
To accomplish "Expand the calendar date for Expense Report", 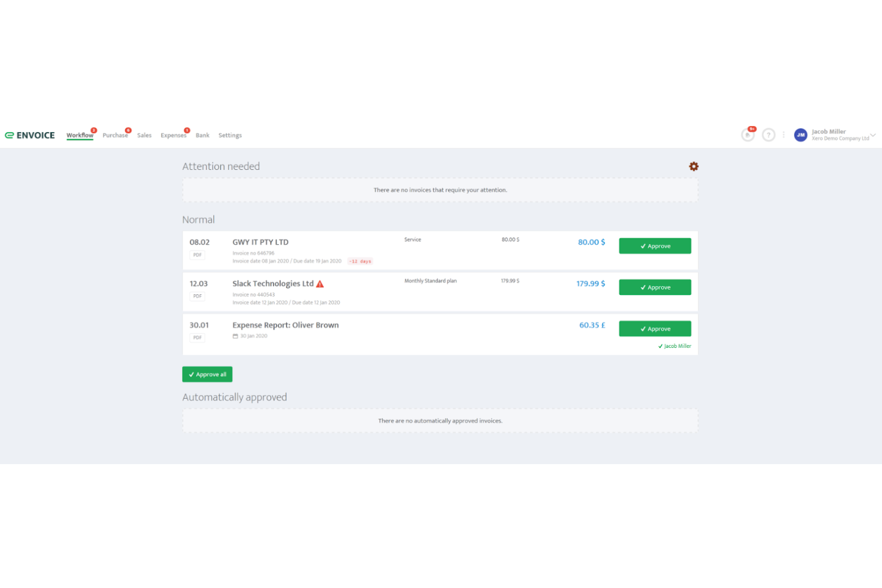I will tap(236, 335).
